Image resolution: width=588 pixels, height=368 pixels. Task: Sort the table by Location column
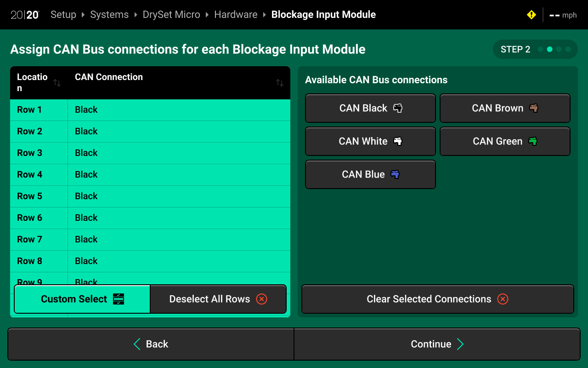point(57,83)
